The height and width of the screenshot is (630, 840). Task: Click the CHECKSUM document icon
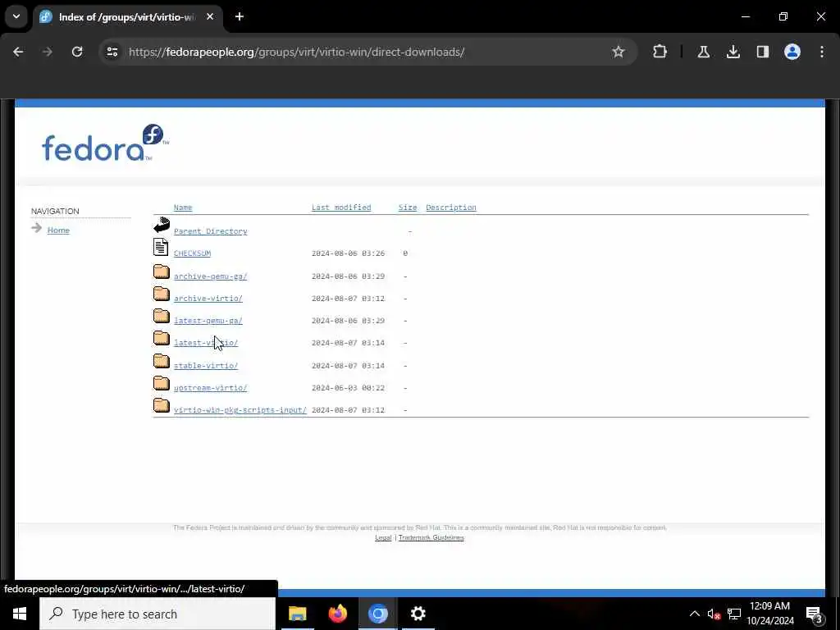[161, 247]
